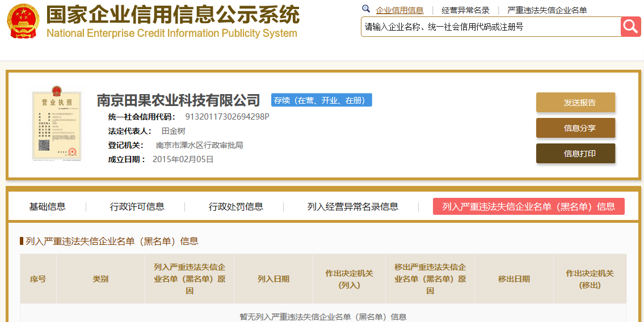The height and width of the screenshot is (322, 644).
Task: Click the red search magnifier button
Action: (x=630, y=27)
